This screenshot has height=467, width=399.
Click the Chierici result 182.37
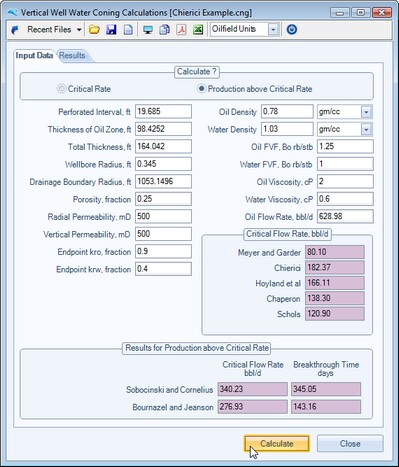click(x=335, y=267)
